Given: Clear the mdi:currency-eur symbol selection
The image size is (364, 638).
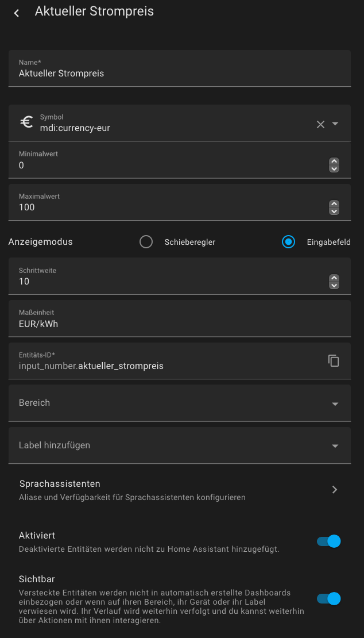Looking at the screenshot, I should [320, 125].
